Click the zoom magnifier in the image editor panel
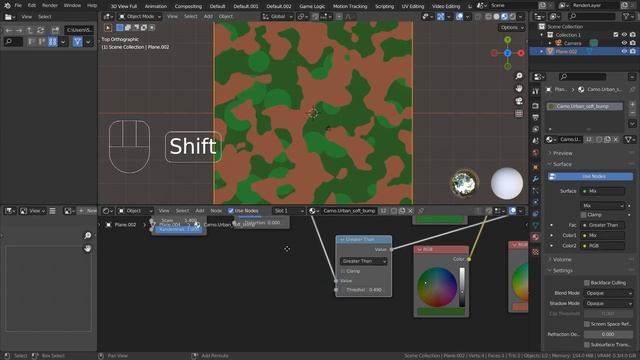The height and width of the screenshot is (360, 640). pyautogui.click(x=87, y=236)
